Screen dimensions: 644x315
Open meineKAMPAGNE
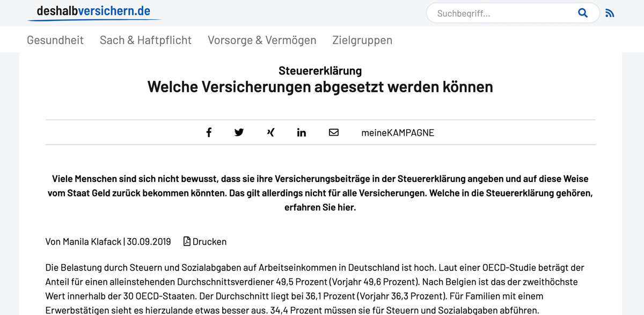point(399,132)
